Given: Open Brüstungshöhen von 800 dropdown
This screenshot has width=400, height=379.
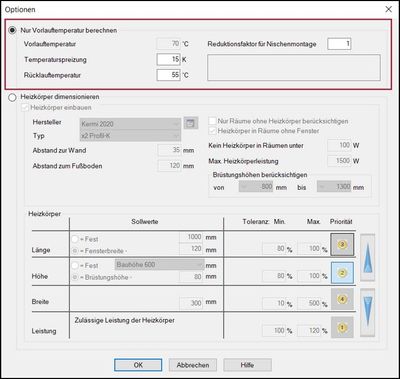Looking at the screenshot, I should (x=256, y=187).
